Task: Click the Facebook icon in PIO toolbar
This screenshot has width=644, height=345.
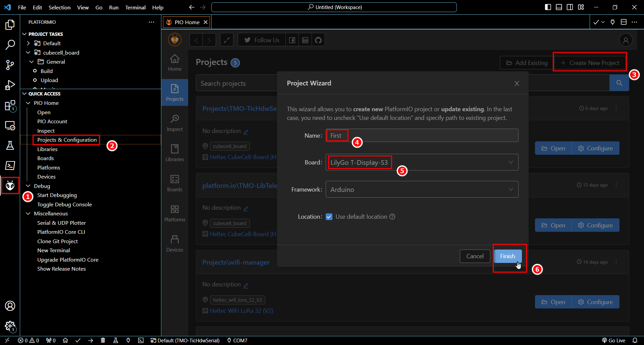Action: 292,40
